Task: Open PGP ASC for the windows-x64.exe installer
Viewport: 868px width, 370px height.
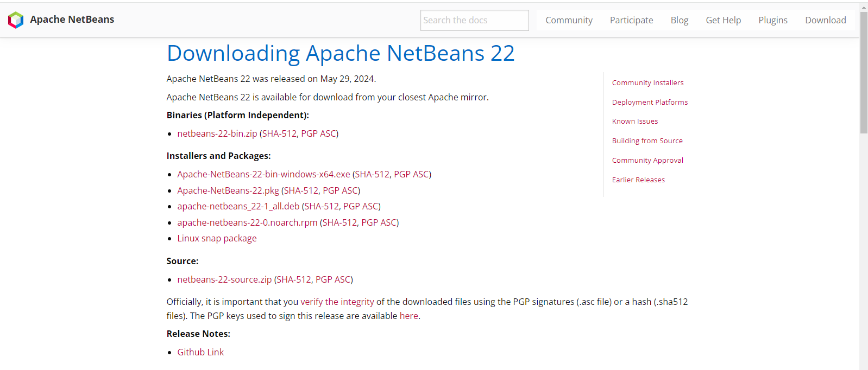Action: (411, 174)
